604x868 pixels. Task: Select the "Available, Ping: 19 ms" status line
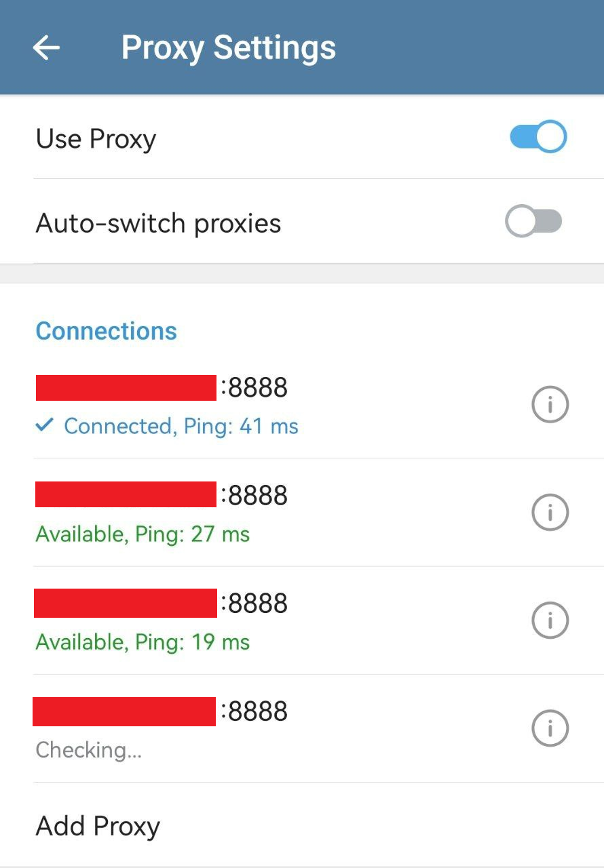click(x=143, y=642)
